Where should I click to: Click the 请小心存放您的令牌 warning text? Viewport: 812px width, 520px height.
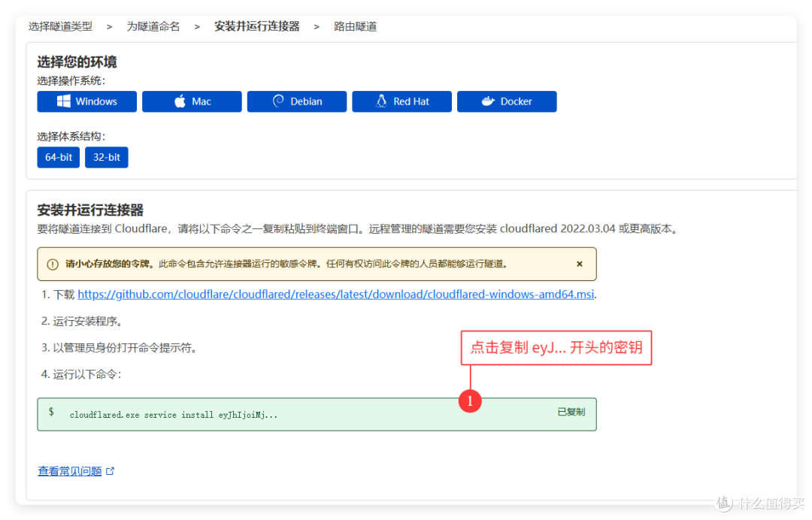click(x=110, y=264)
